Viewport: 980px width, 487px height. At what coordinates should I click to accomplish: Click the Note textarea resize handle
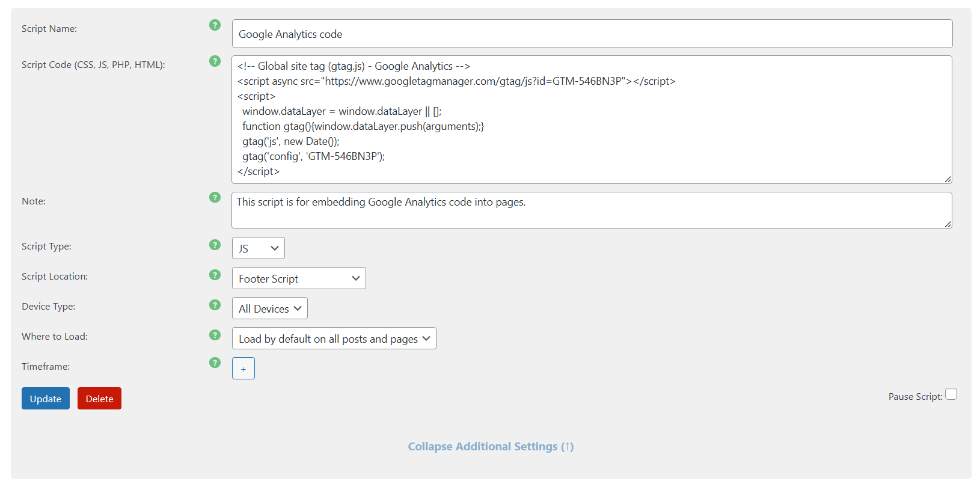[x=948, y=224]
